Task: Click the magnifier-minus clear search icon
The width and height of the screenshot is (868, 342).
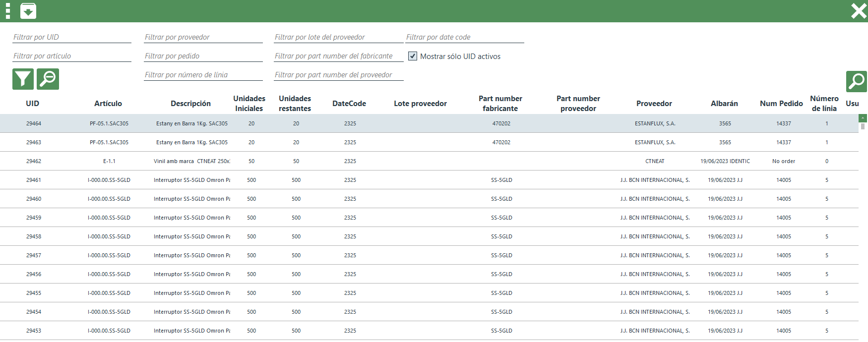Action: pos(48,79)
